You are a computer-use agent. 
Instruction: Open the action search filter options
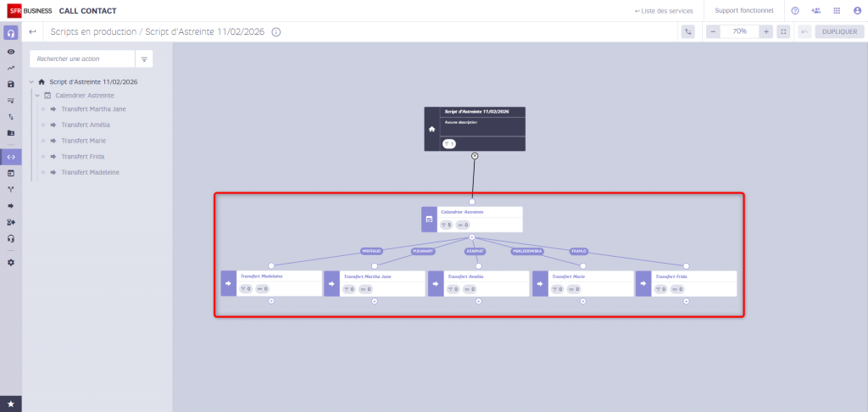pyautogui.click(x=144, y=59)
